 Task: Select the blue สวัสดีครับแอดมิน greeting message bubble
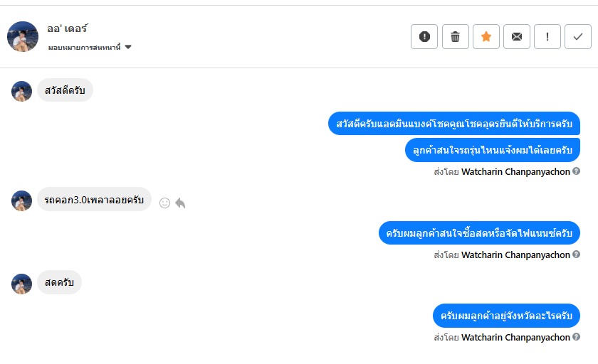pyautogui.click(x=454, y=124)
